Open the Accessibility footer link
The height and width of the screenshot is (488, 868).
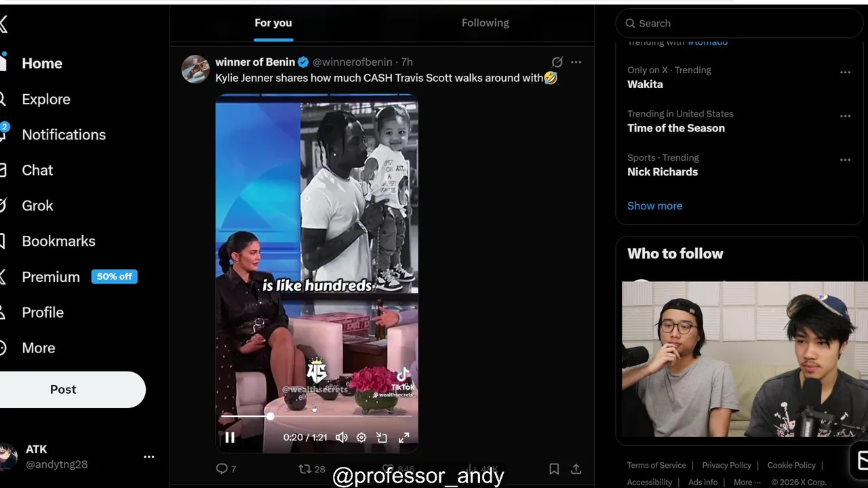pyautogui.click(x=649, y=482)
